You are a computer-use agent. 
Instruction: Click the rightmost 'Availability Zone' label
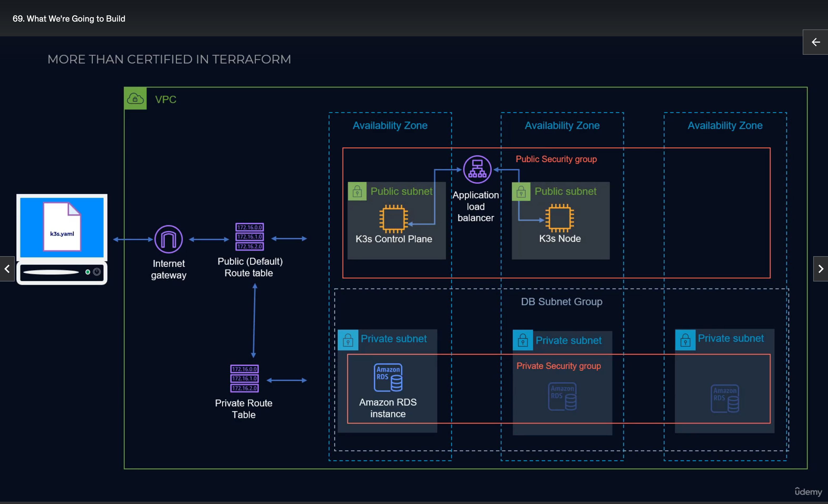725,125
